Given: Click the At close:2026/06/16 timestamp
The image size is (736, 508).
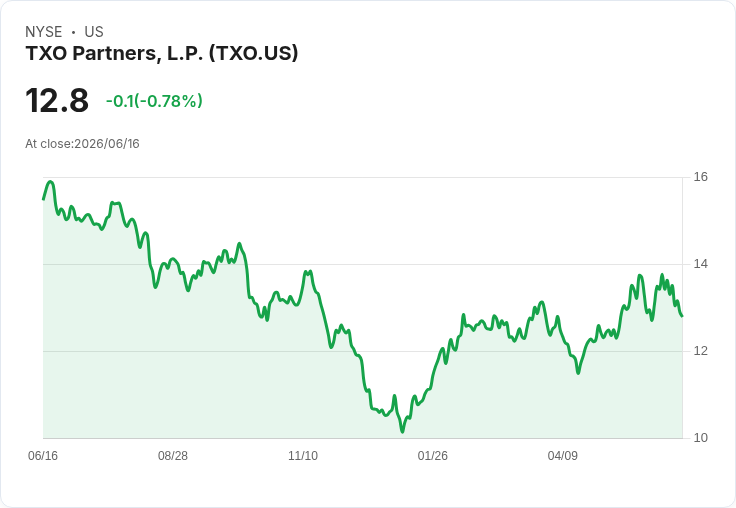Looking at the screenshot, I should coord(82,144).
